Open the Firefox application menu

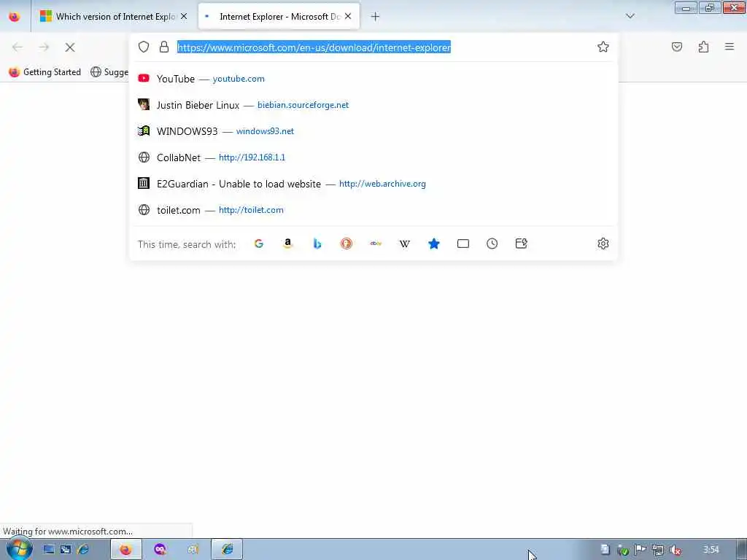point(729,47)
